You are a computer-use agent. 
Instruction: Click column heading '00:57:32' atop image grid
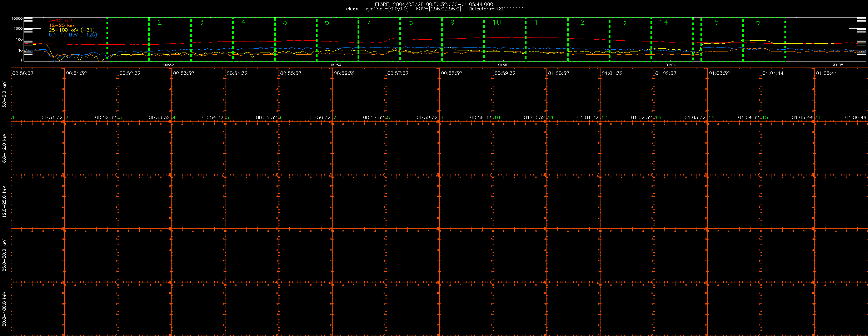tap(398, 73)
